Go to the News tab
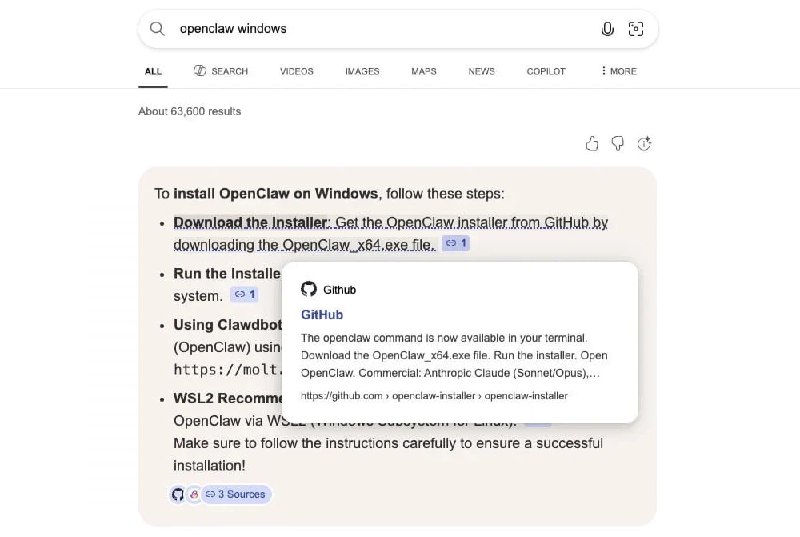The width and height of the screenshot is (800, 537). point(481,71)
